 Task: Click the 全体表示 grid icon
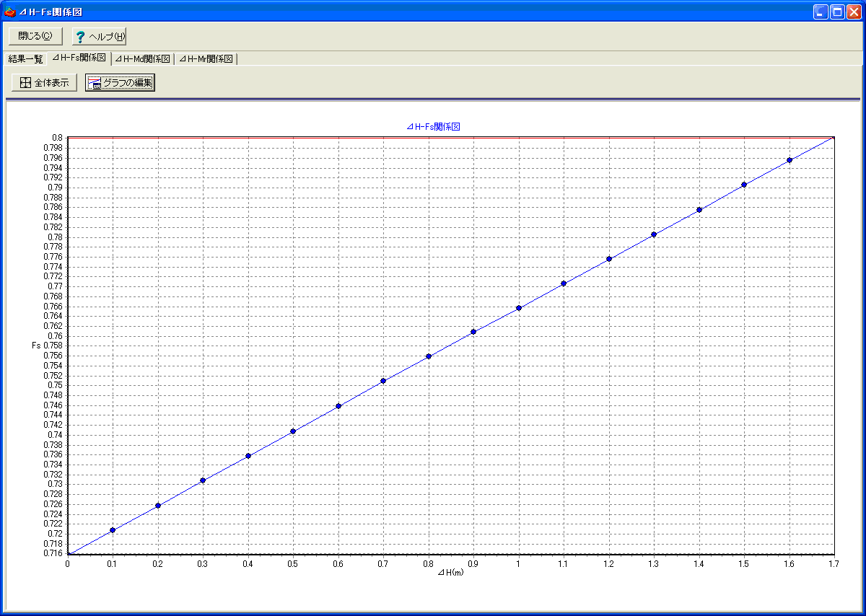click(25, 83)
